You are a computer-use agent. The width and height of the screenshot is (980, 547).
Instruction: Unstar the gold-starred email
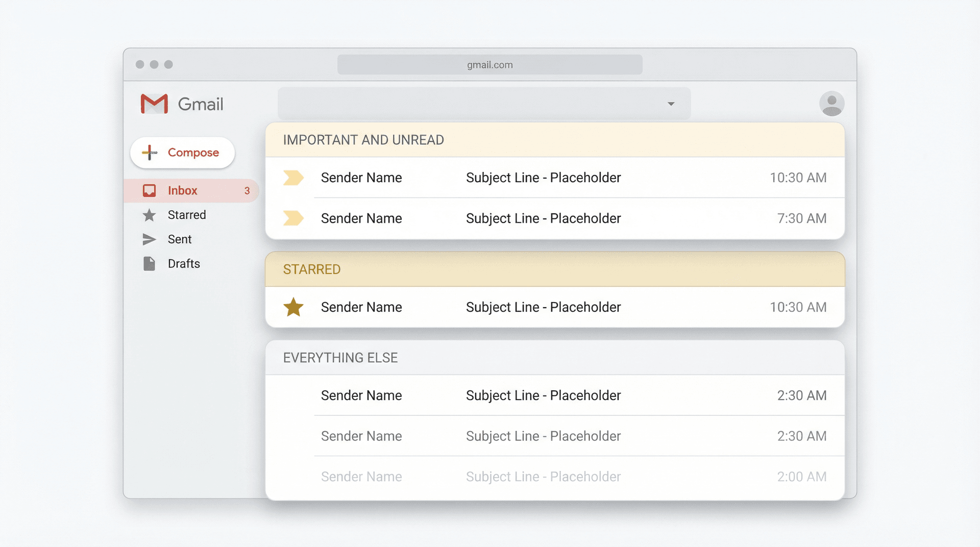pyautogui.click(x=293, y=307)
